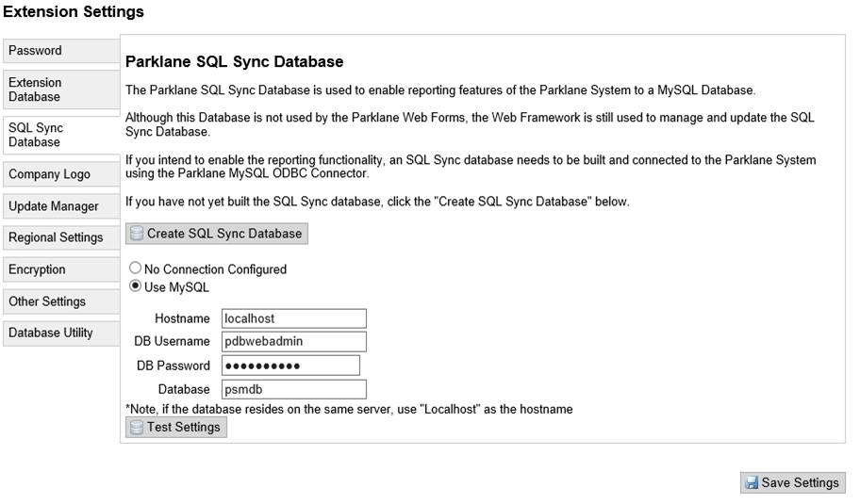Click the Database name input field
The height and width of the screenshot is (504, 860).
click(x=294, y=389)
